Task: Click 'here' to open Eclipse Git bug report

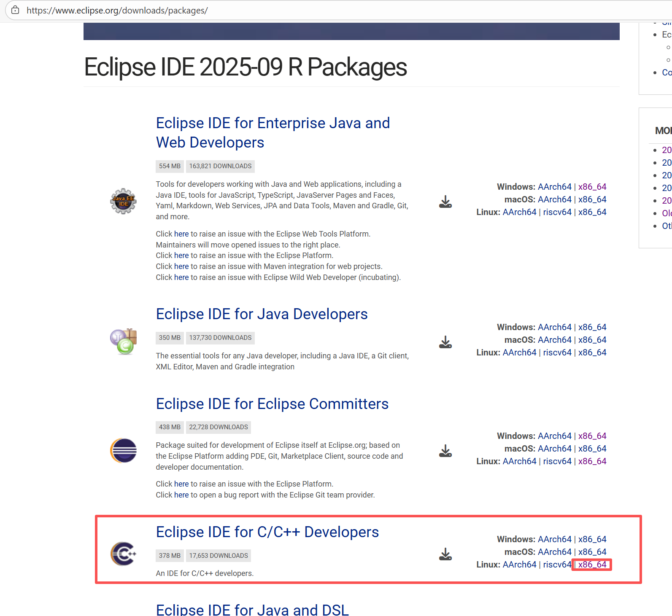Action: click(181, 495)
